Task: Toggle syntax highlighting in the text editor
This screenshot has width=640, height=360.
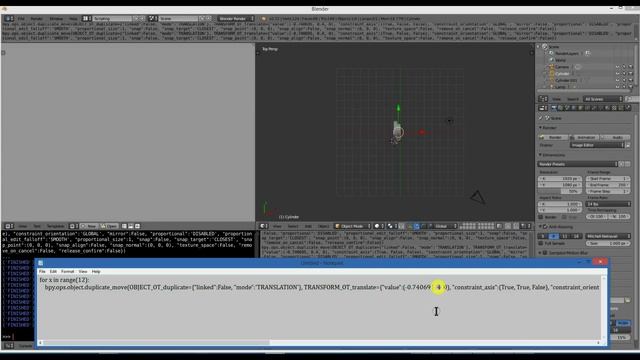Action: (x=138, y=226)
